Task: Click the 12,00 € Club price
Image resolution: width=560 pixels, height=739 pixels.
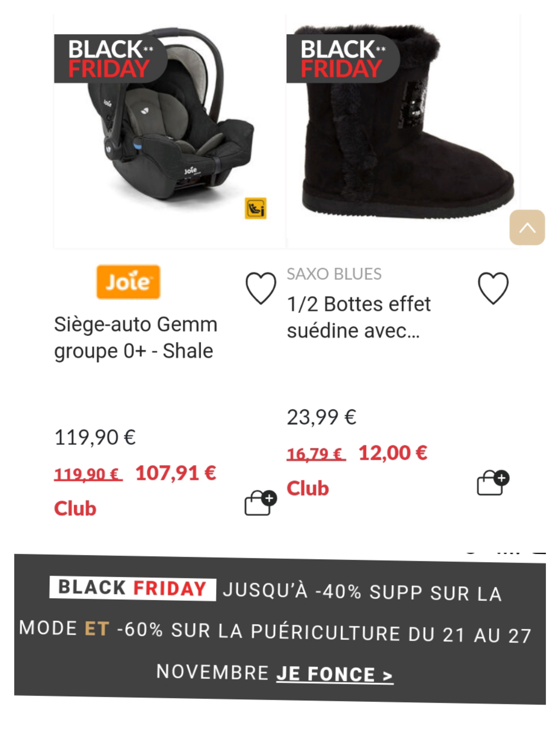Action: pyautogui.click(x=393, y=453)
